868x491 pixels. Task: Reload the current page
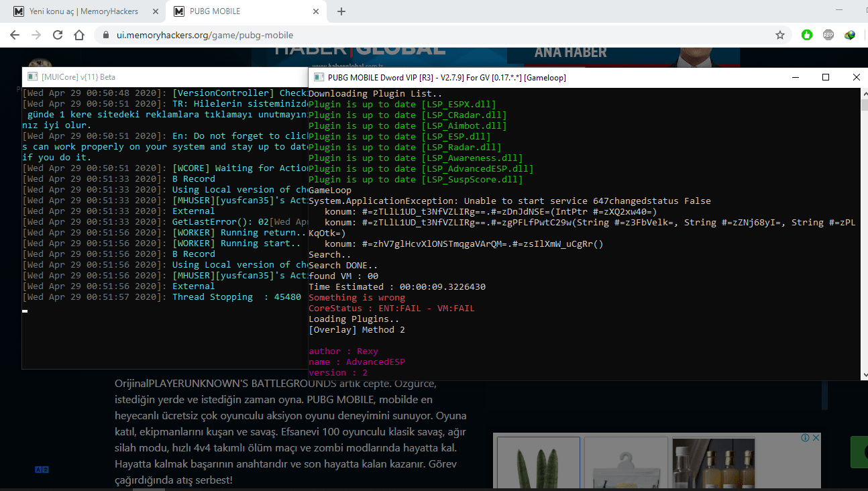point(58,35)
